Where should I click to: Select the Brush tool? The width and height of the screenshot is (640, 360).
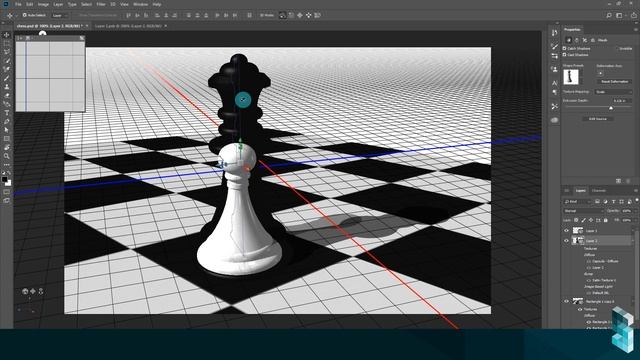pyautogui.click(x=7, y=78)
